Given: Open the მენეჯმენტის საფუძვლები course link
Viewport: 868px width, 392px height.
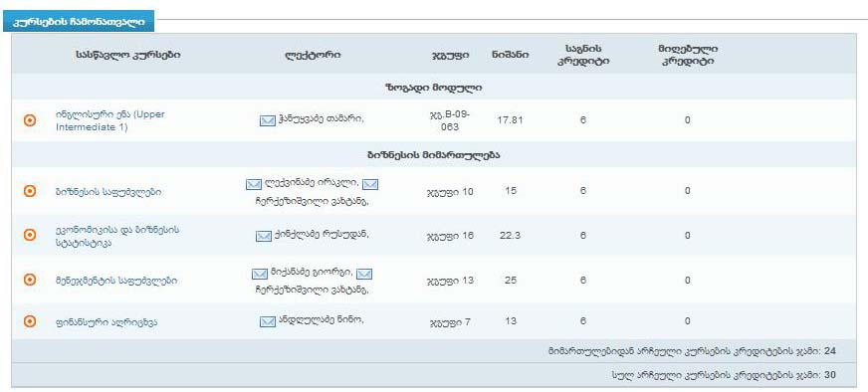Looking at the screenshot, I should (x=116, y=281).
